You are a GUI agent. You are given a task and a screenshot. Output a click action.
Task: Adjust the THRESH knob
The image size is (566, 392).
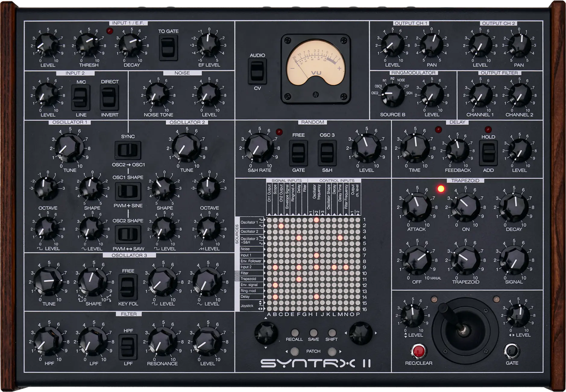coord(88,45)
